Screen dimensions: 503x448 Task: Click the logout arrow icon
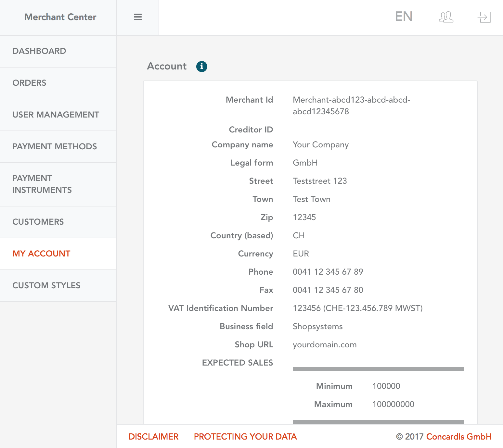point(484,17)
